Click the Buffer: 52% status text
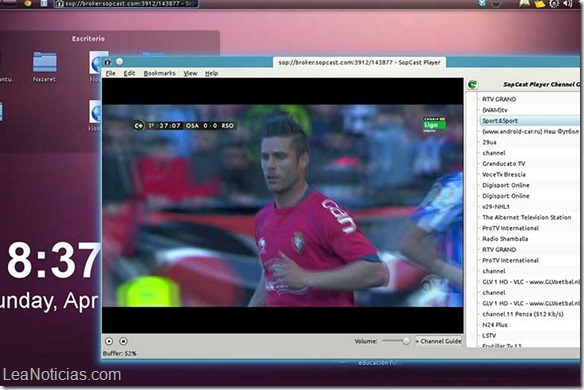The width and height of the screenshot is (584, 390). pyautogui.click(x=120, y=353)
